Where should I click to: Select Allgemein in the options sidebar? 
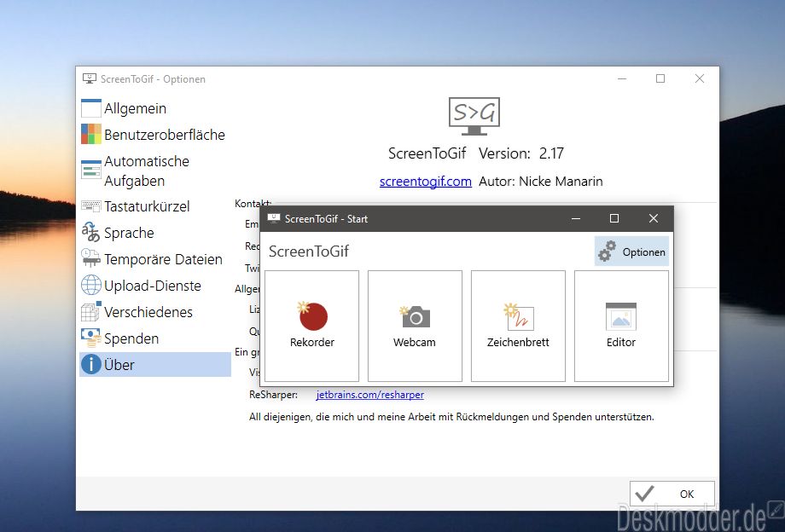(x=135, y=108)
